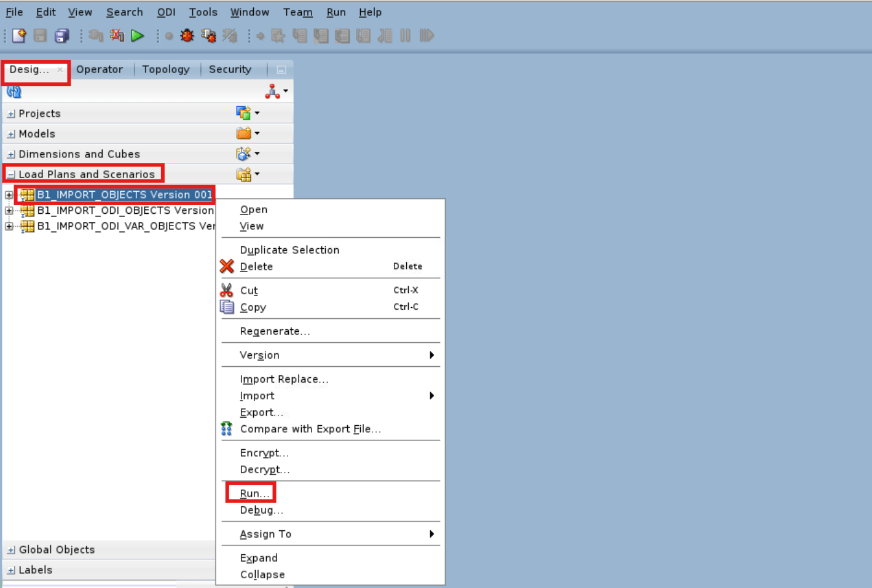Collapse the Load Plans and Scenarios section

tap(10, 174)
